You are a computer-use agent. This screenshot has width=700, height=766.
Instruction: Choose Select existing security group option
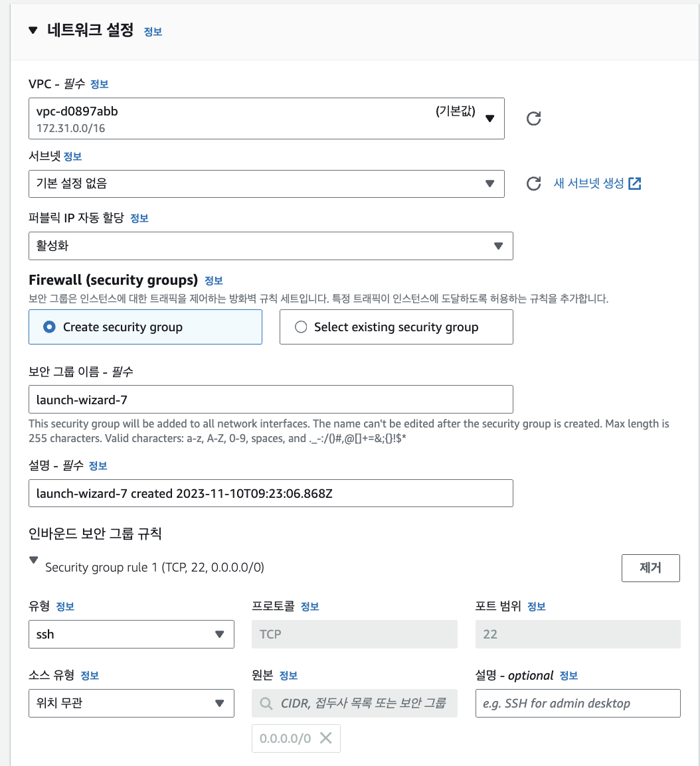pos(301,327)
